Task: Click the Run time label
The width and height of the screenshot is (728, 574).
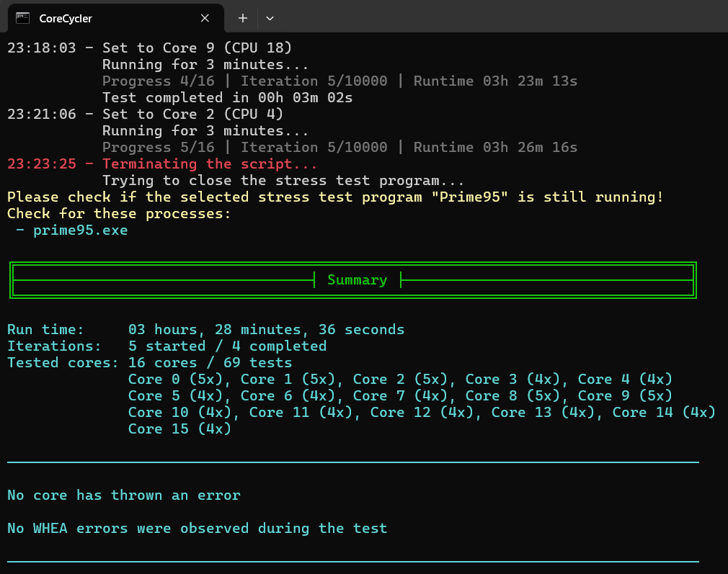Action: (45, 330)
